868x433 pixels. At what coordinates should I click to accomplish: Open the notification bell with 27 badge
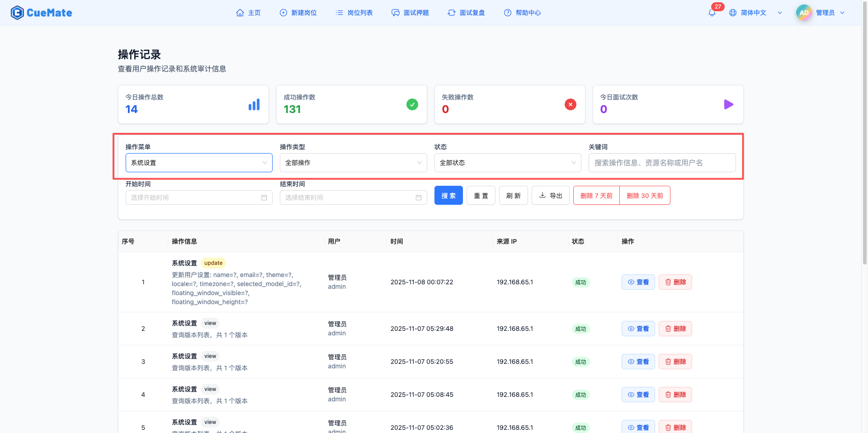(712, 13)
